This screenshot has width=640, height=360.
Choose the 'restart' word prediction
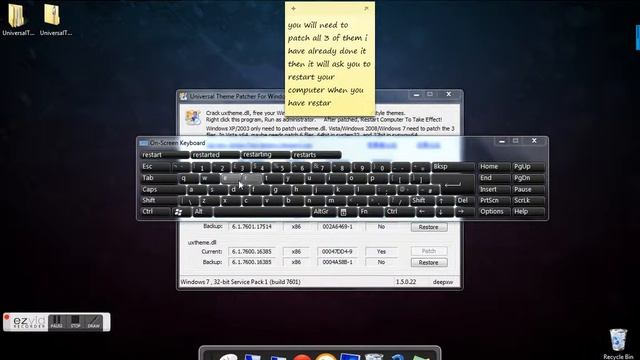tap(164, 155)
